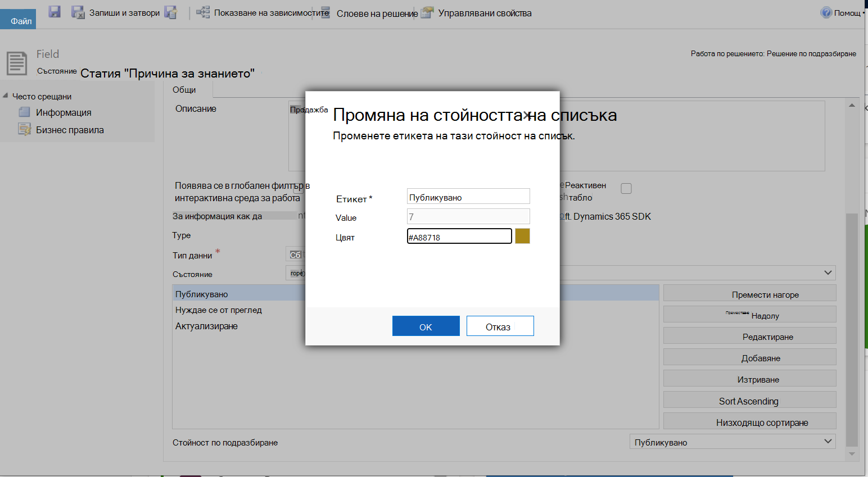Click the Редактиране button
This screenshot has width=868, height=477.
tap(749, 335)
